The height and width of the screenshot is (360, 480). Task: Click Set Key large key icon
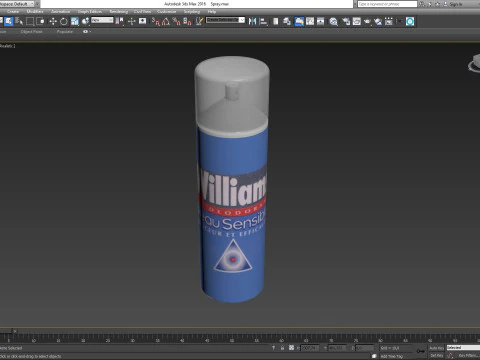coord(420,351)
